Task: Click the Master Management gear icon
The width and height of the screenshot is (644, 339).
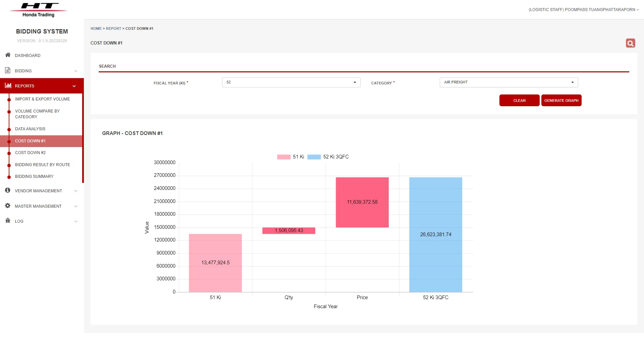Action: point(8,206)
